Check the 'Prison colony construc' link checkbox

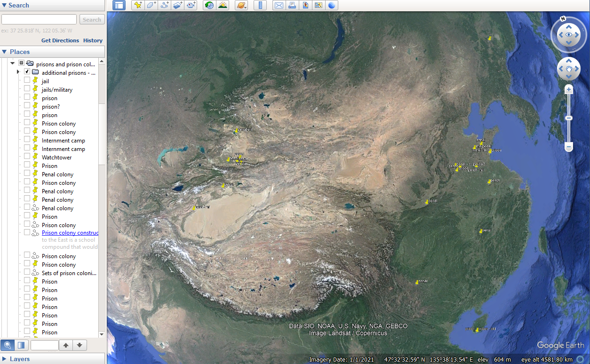pos(27,233)
